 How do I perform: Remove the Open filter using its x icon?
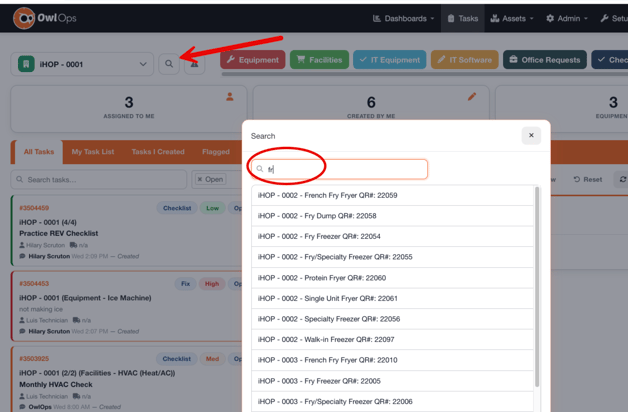(x=200, y=179)
